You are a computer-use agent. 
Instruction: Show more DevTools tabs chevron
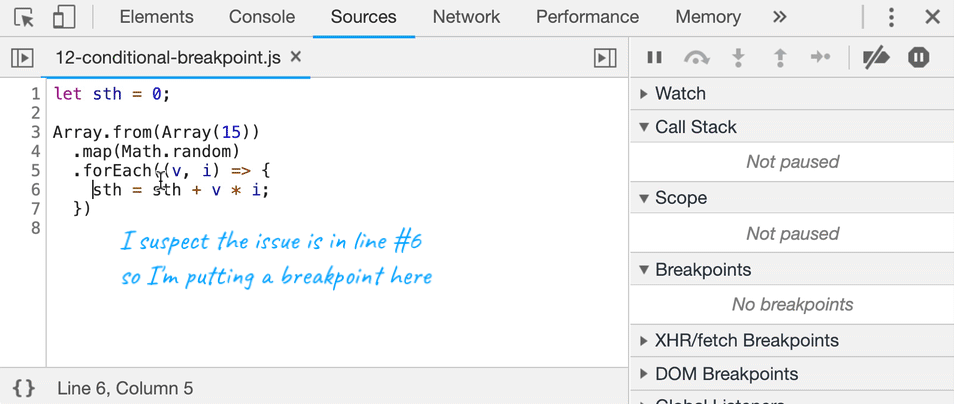(779, 17)
